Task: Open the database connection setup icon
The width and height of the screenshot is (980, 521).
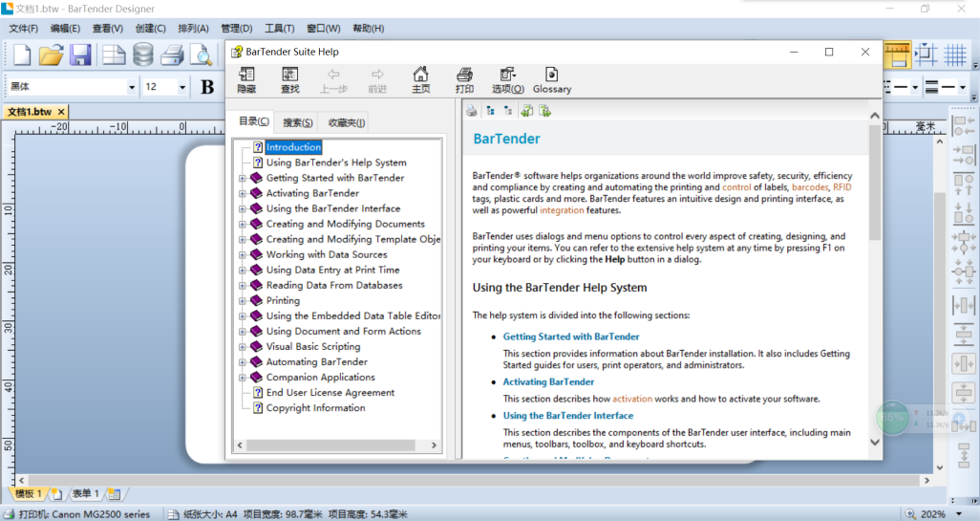Action: pyautogui.click(x=143, y=55)
